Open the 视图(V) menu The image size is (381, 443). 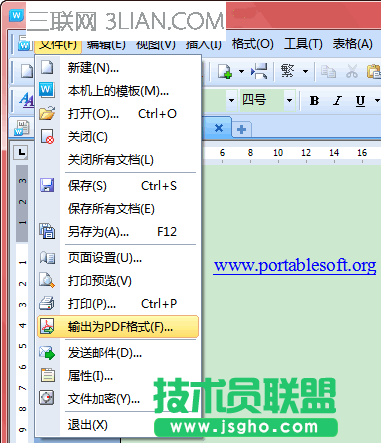tap(156, 44)
